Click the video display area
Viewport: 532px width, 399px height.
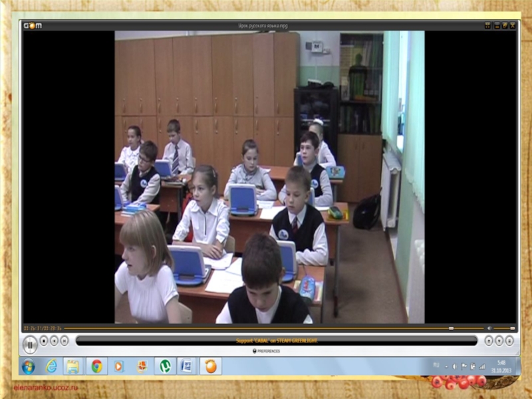[x=269, y=177]
